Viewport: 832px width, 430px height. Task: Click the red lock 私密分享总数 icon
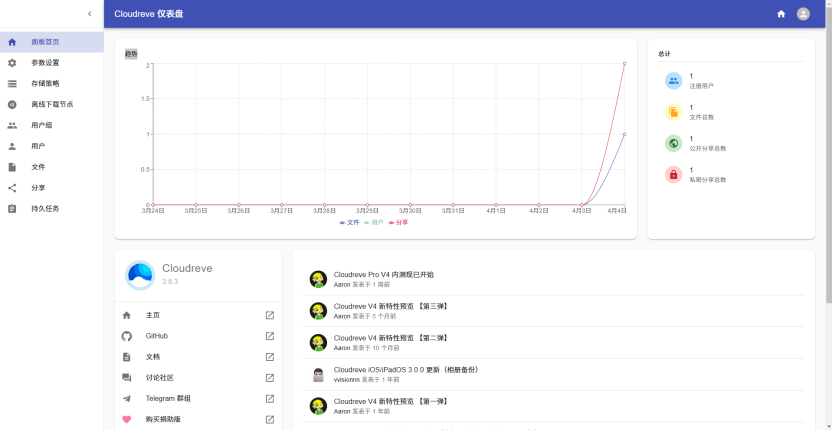(x=673, y=175)
